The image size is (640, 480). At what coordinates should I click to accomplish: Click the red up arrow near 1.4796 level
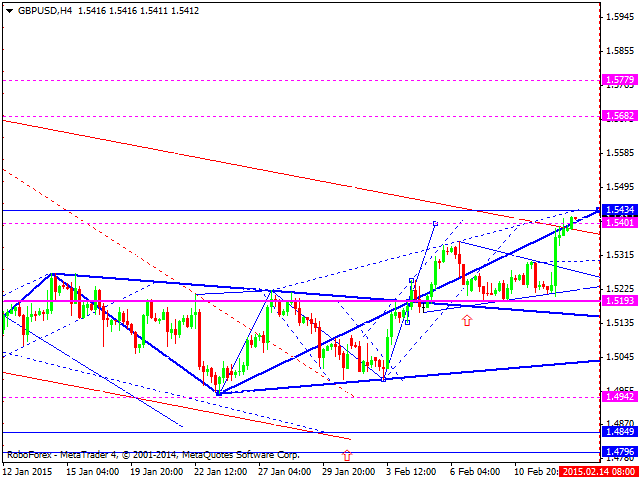coord(347,455)
